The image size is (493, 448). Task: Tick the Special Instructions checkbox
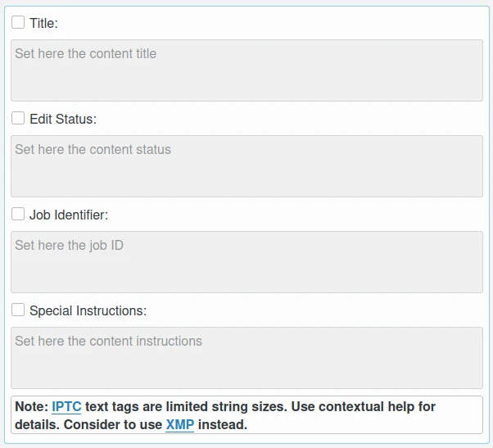[x=18, y=310]
